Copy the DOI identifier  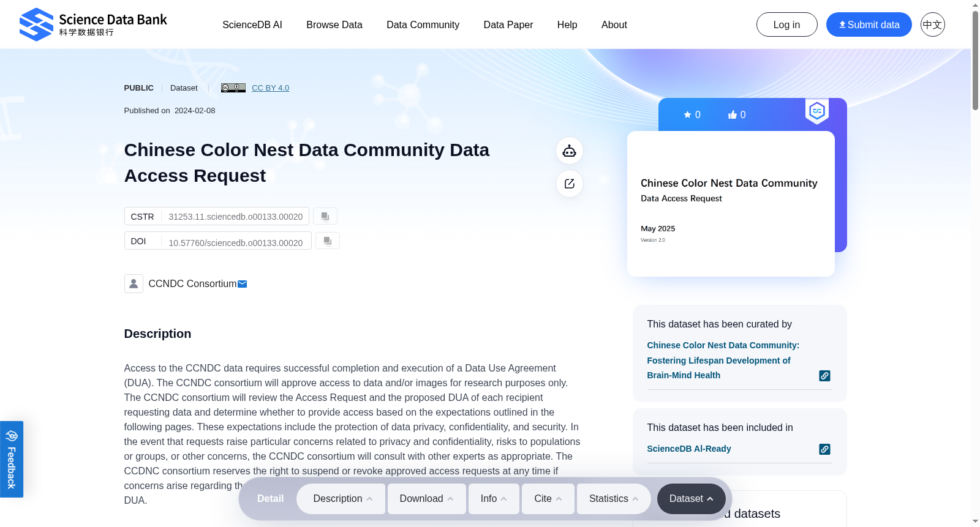tap(328, 241)
